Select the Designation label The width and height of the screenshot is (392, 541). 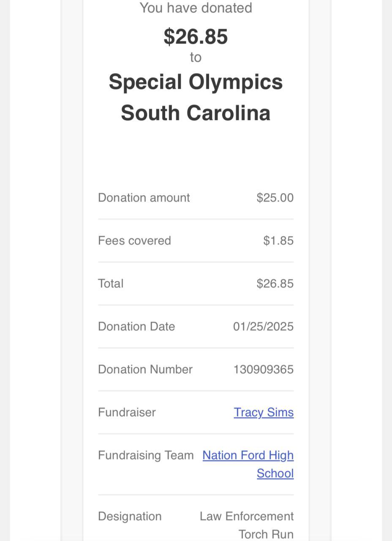click(130, 516)
